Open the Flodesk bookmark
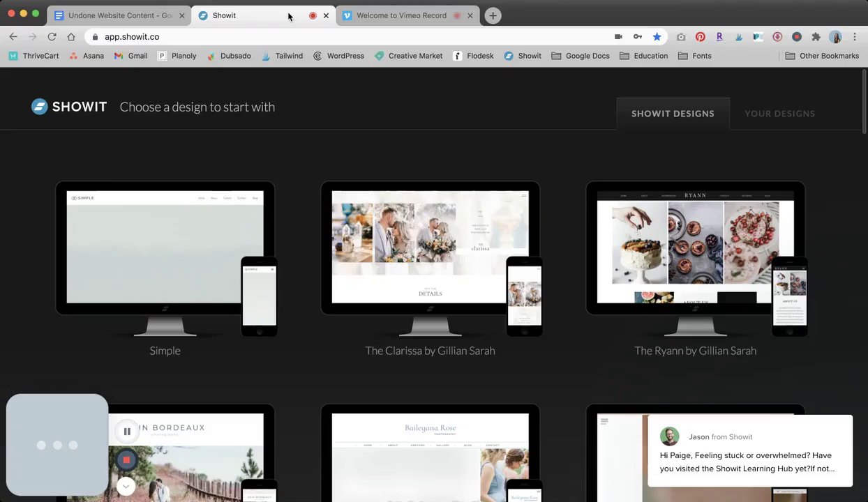 pos(473,56)
